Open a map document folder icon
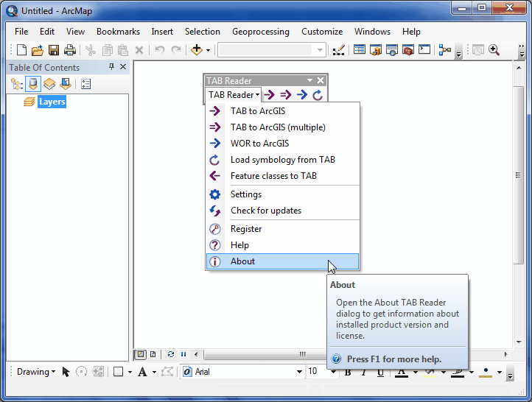This screenshot has height=402, width=532. click(38, 50)
